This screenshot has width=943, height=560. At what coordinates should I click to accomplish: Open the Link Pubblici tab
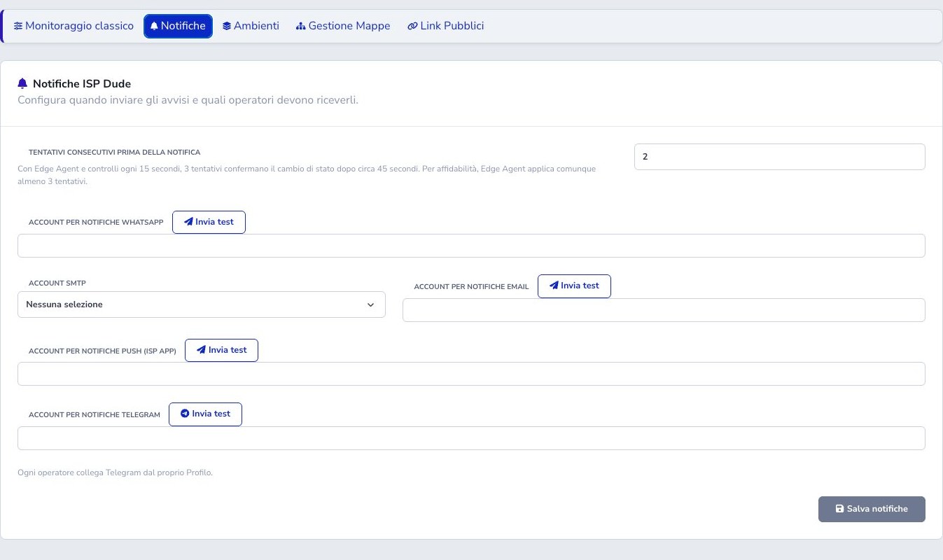[x=445, y=26]
